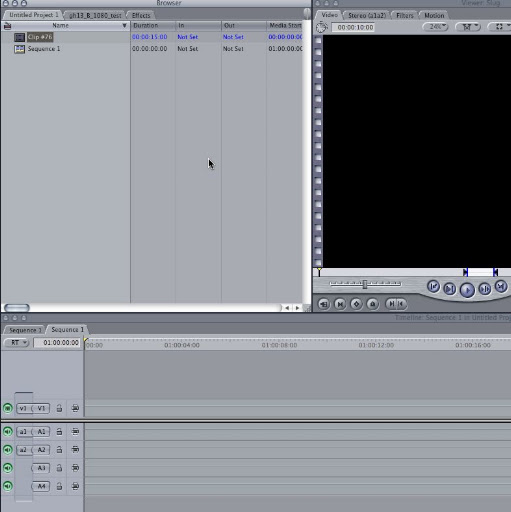Click the Browser horizontal scrollbar thumb
The image size is (511, 512).
click(17, 307)
